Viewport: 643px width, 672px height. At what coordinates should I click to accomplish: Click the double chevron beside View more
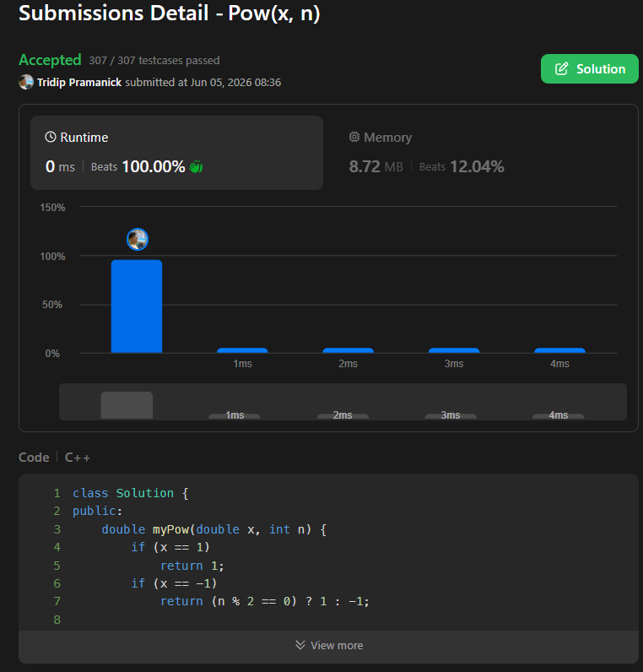point(300,645)
